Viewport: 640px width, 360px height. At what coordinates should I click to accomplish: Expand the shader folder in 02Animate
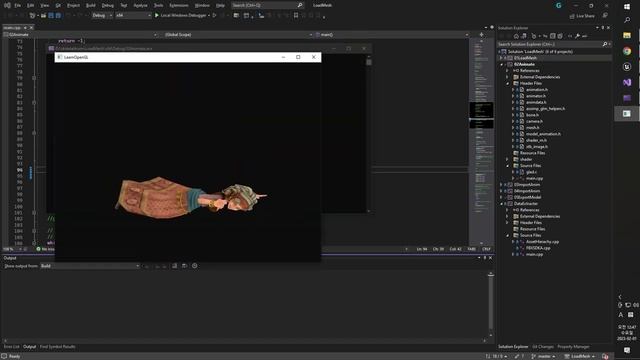[508, 159]
